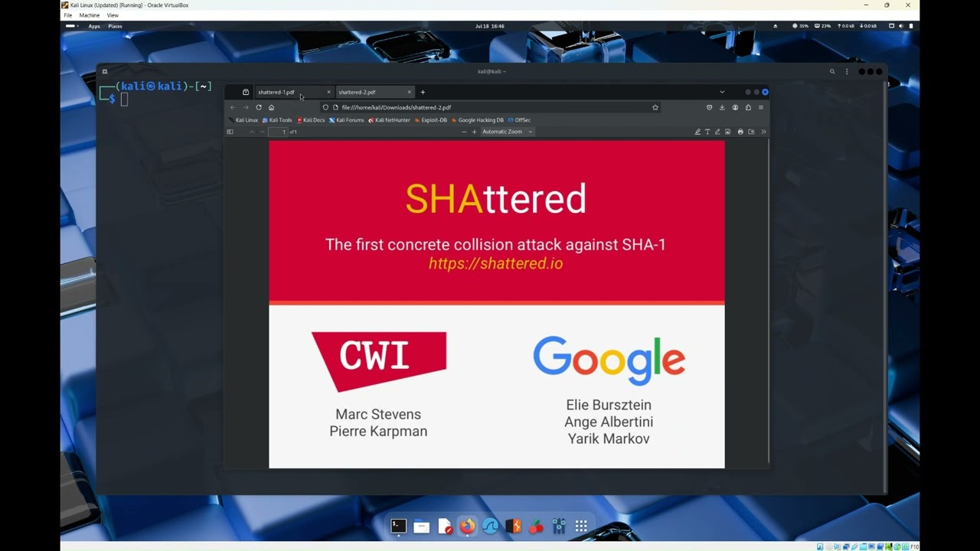
Task: Open the Kali Tools bookmark
Action: pyautogui.click(x=277, y=120)
